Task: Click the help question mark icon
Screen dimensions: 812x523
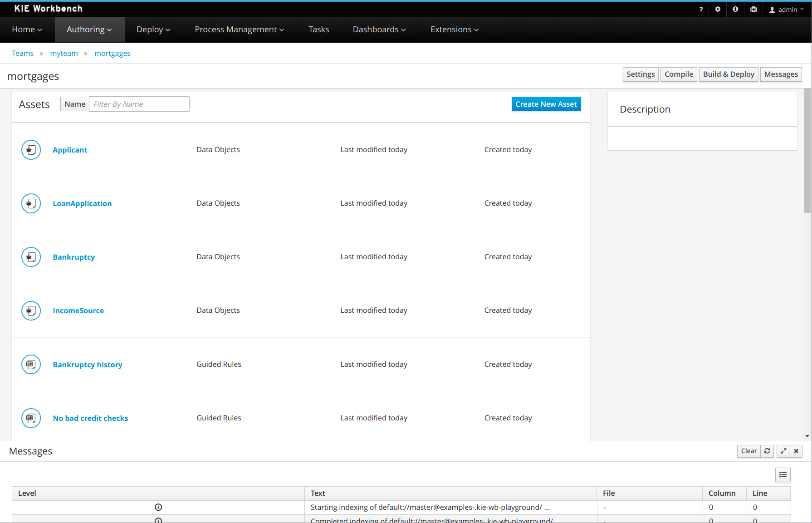Action: coord(701,9)
